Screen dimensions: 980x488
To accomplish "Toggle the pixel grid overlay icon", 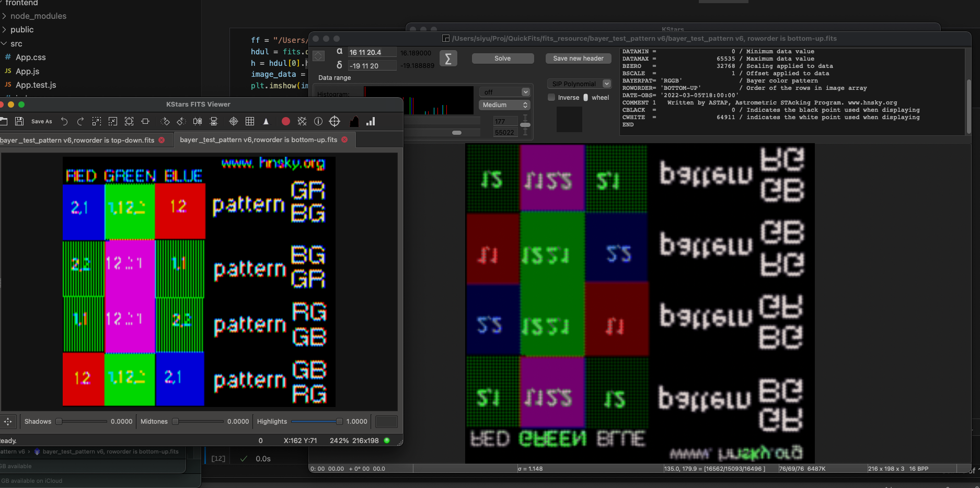I will [250, 121].
